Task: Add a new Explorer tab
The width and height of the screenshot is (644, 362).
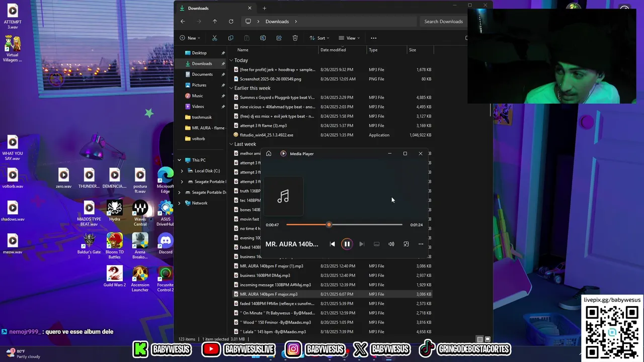Action: pos(264,8)
